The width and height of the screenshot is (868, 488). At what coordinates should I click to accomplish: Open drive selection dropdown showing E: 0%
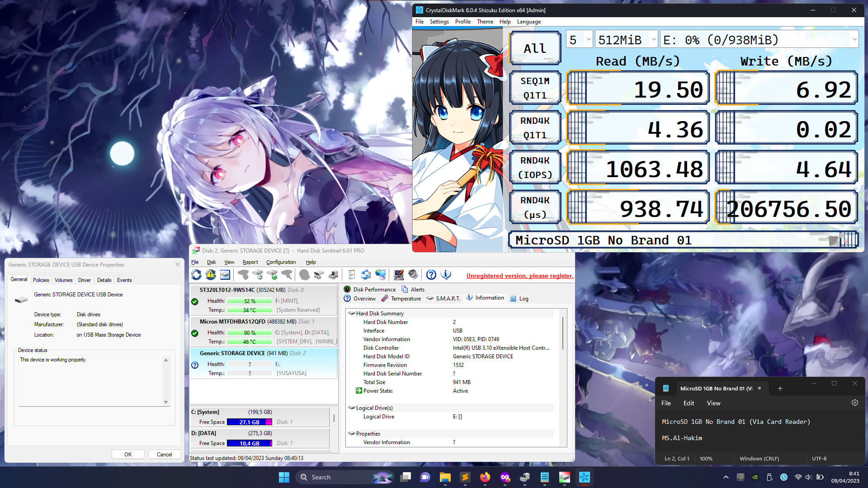pos(759,40)
